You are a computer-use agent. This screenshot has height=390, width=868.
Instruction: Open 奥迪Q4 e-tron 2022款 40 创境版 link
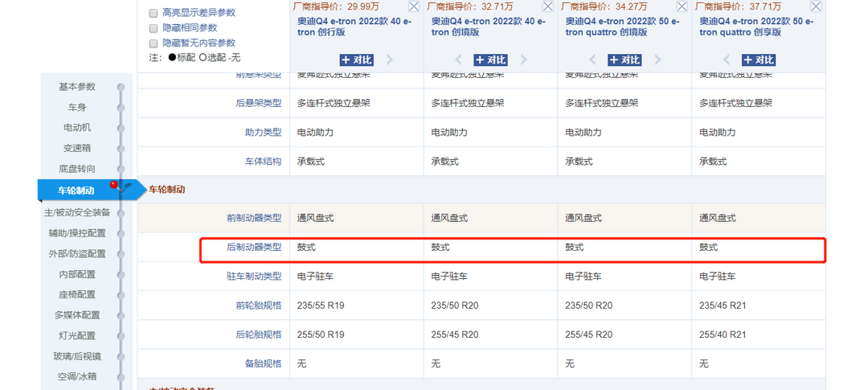click(x=489, y=27)
